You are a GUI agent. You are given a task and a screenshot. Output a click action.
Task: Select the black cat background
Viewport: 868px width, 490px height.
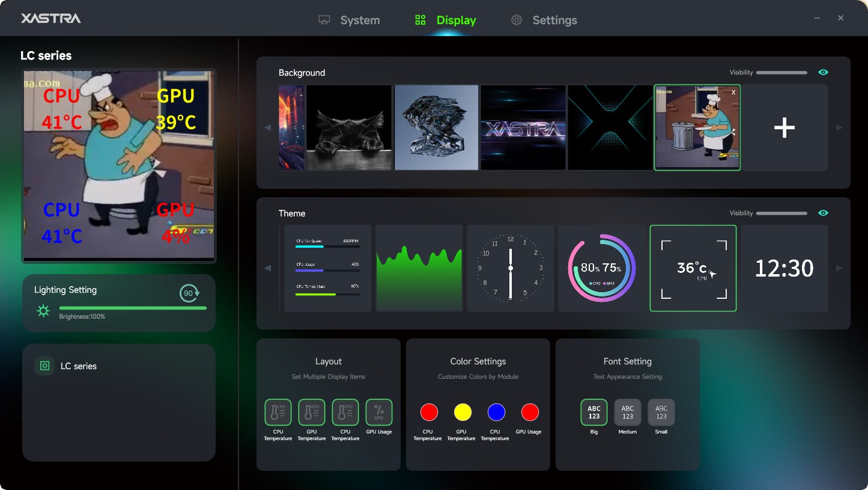tap(349, 127)
